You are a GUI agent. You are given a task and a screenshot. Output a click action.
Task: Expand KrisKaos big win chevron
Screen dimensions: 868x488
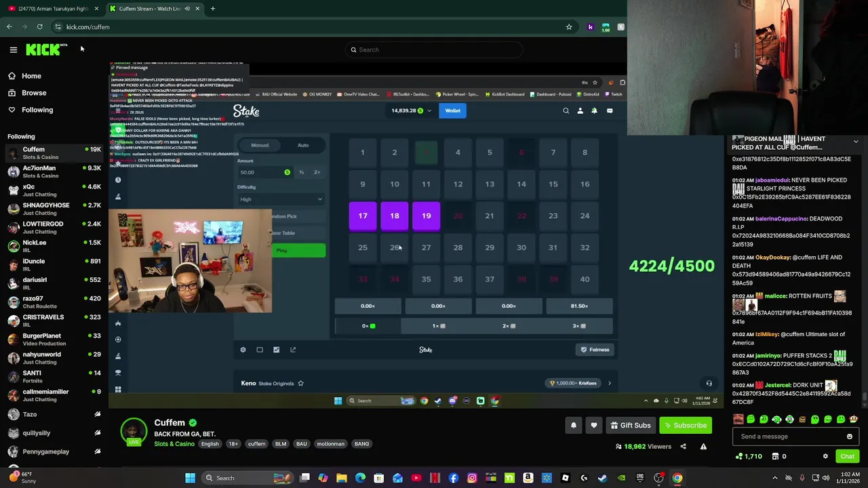tap(609, 384)
